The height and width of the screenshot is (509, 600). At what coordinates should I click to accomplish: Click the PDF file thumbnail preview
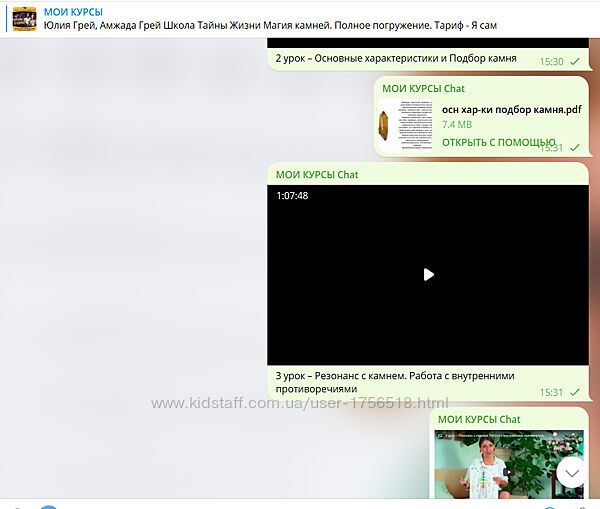pos(406,125)
